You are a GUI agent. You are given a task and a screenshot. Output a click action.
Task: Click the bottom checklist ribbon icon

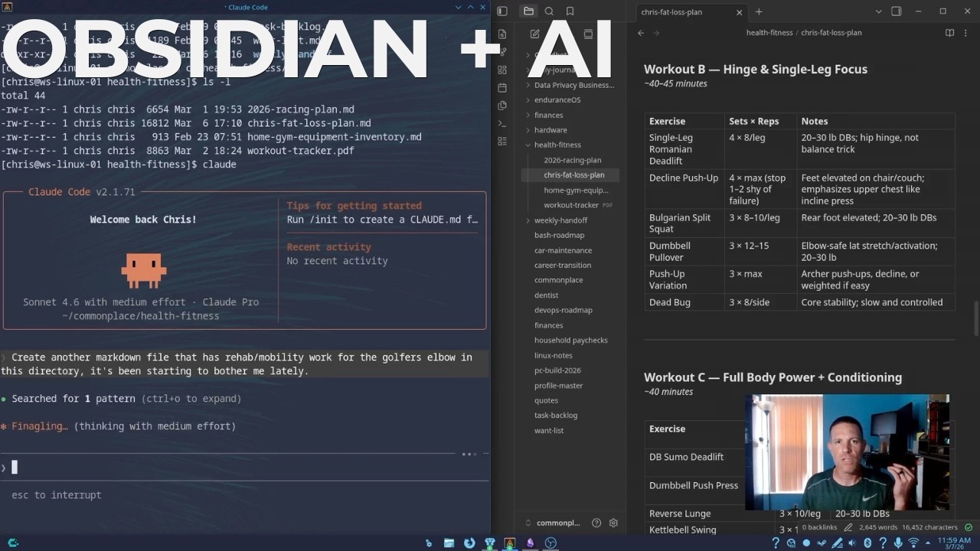coord(502,141)
